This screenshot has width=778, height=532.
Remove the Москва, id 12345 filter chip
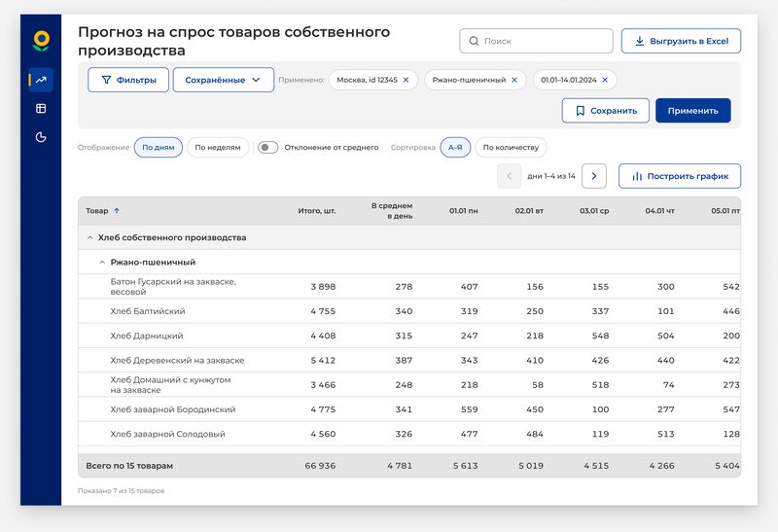click(x=406, y=80)
